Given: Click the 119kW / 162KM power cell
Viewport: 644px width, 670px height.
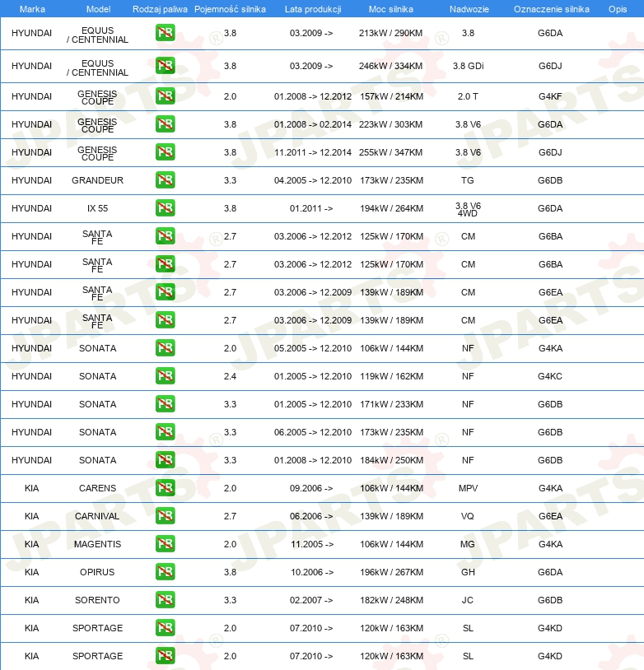Looking at the screenshot, I should point(391,376).
